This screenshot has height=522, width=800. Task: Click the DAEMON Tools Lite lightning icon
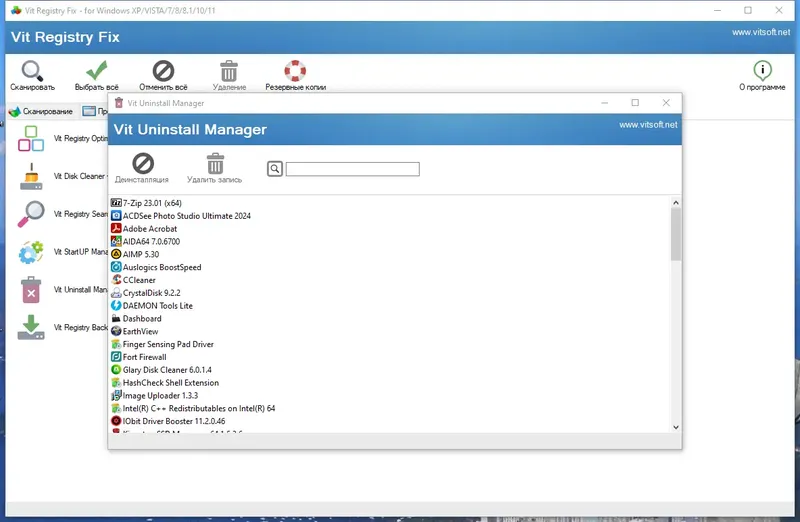(x=116, y=306)
